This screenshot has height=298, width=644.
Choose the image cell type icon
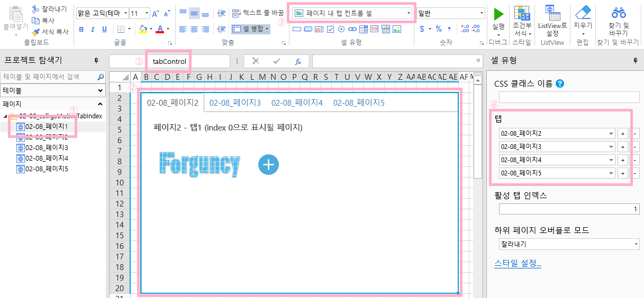396,29
